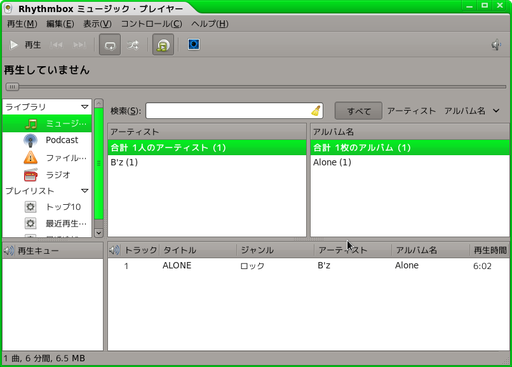
Task: Sort by アルバム名 track list column header
Action: pyautogui.click(x=431, y=250)
